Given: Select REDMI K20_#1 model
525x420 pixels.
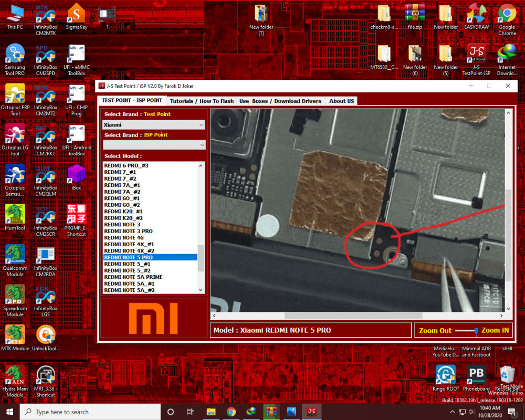Looking at the screenshot, I should tap(150, 212).
